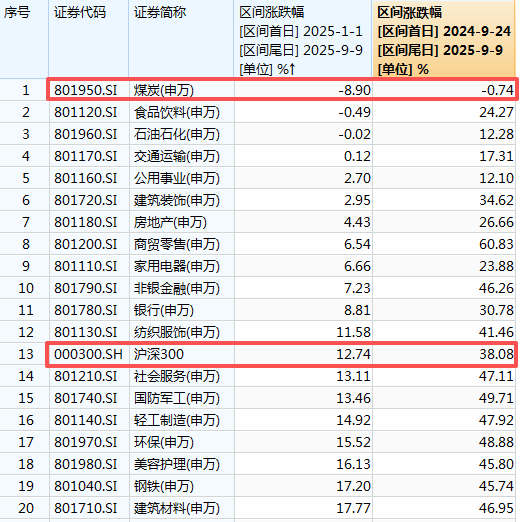520x522 pixels.
Task: Select the 沪深300 row name
Action: tap(159, 354)
